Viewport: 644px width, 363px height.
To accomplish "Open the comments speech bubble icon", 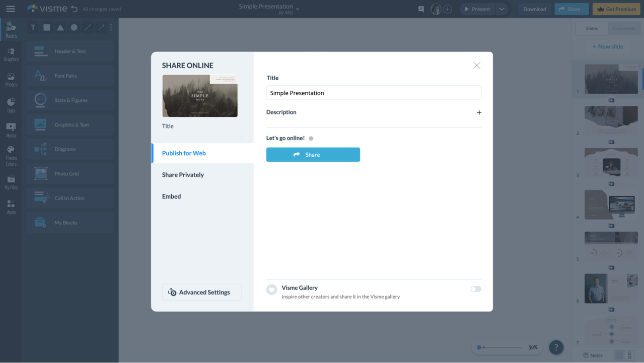I will 421,9.
